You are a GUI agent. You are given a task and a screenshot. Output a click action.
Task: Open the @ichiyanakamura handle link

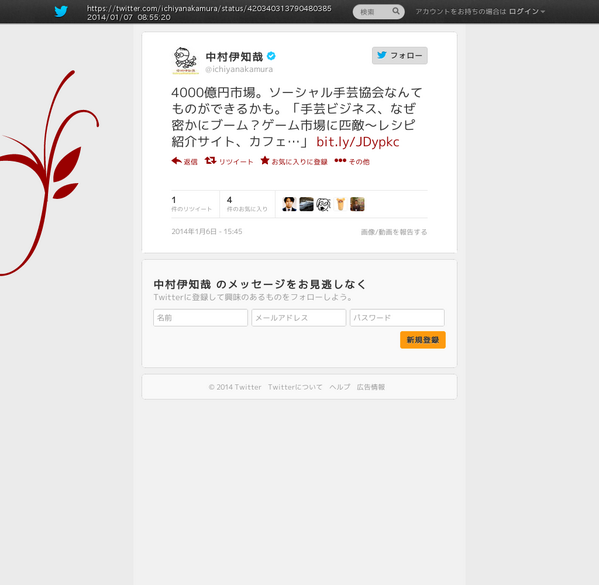pyautogui.click(x=239, y=69)
